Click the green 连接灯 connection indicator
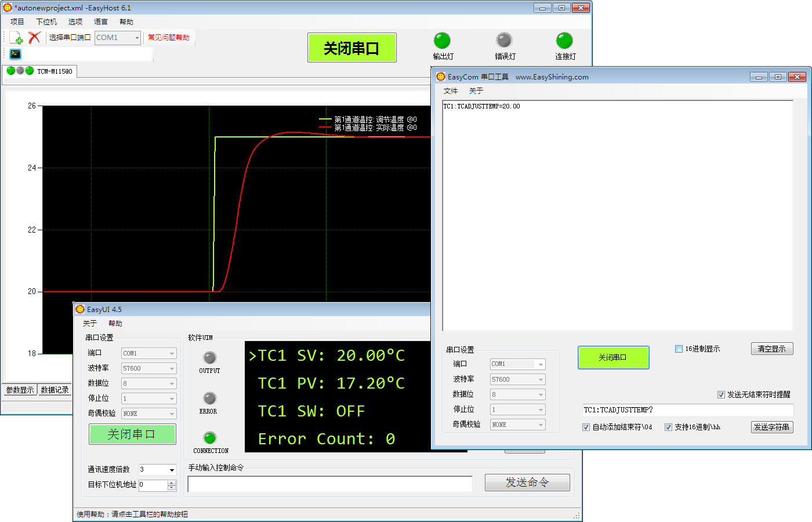This screenshot has height=522, width=812. click(x=564, y=41)
